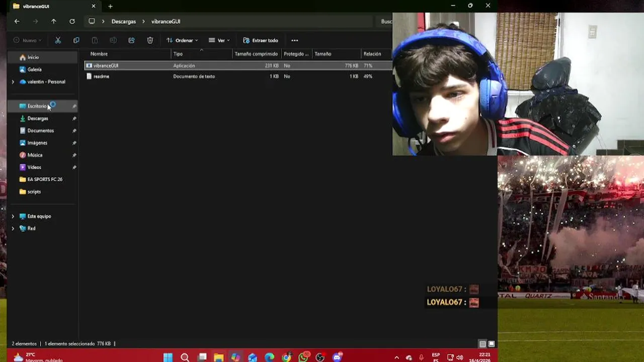Expand the Red network node
This screenshot has height=362, width=644.
click(x=13, y=228)
